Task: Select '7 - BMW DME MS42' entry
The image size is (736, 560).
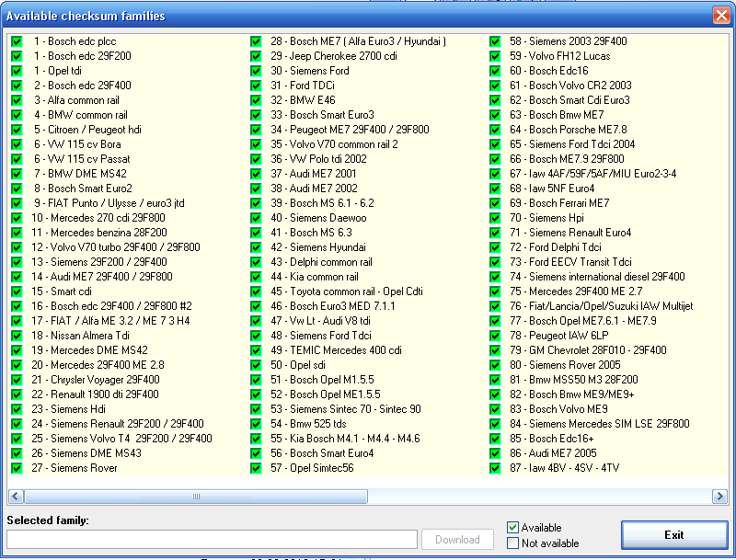Action: pyautogui.click(x=80, y=174)
